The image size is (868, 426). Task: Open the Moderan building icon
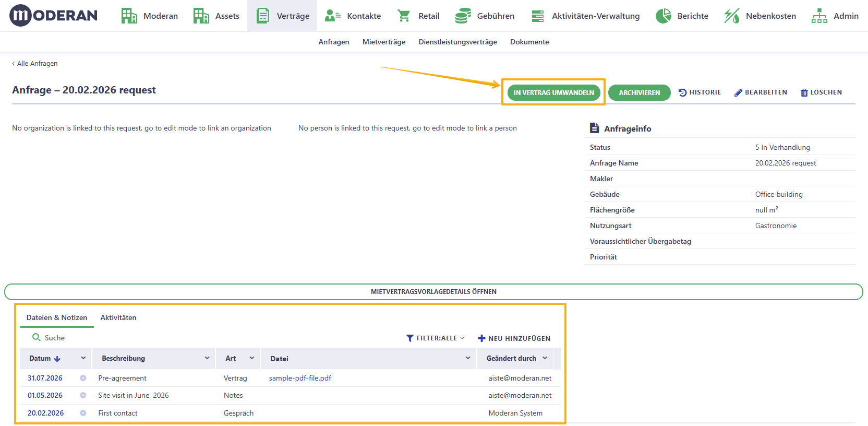(129, 16)
